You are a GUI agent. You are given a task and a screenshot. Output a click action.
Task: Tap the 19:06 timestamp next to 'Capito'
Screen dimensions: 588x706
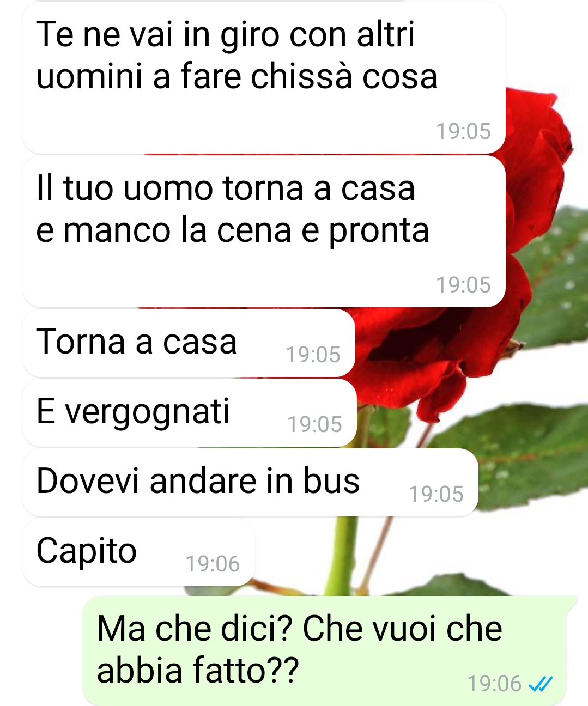[x=213, y=564]
